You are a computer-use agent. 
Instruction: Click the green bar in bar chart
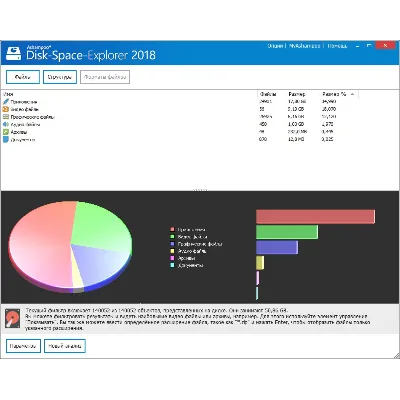click(x=287, y=232)
